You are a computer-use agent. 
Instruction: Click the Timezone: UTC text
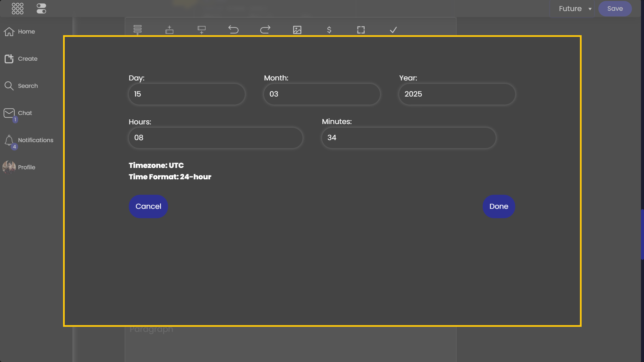point(156,165)
